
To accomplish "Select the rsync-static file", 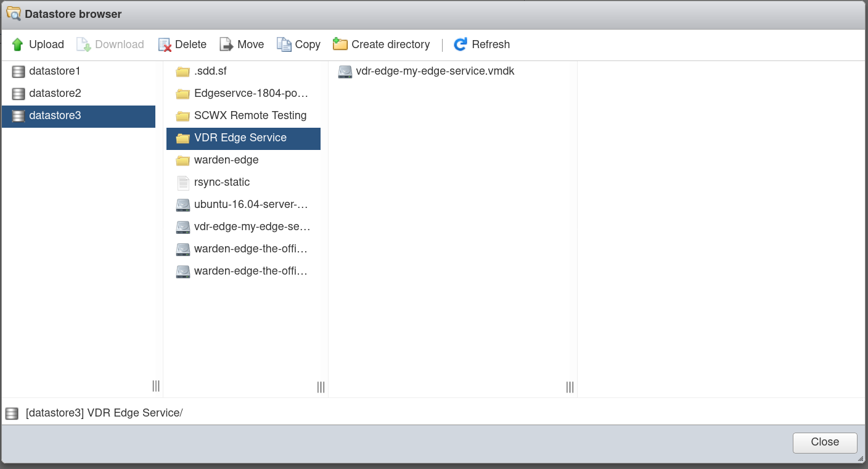I will pos(244,183).
